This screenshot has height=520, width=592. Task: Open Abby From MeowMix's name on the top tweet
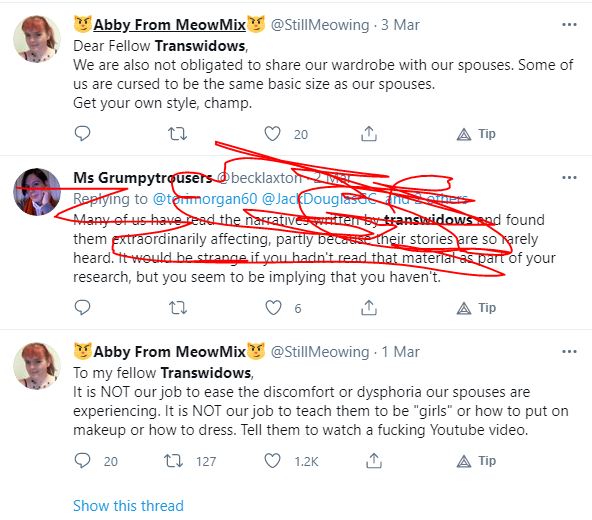click(x=170, y=25)
